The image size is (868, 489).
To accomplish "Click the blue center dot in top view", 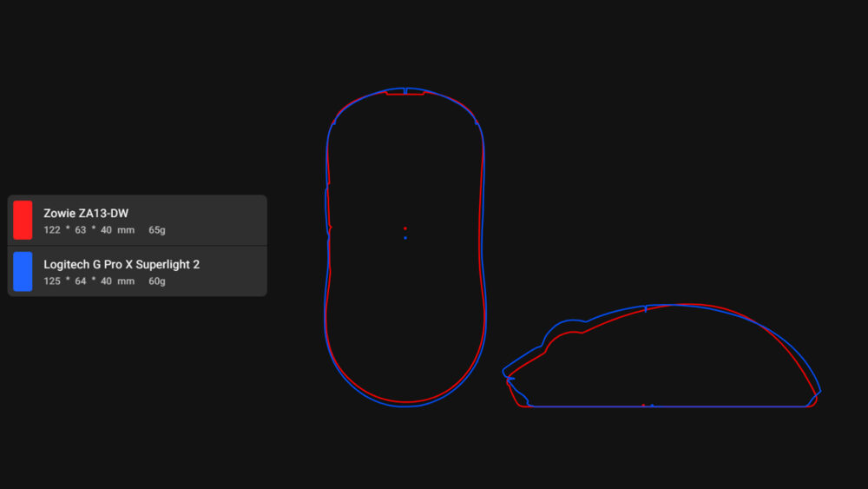I will [x=405, y=238].
